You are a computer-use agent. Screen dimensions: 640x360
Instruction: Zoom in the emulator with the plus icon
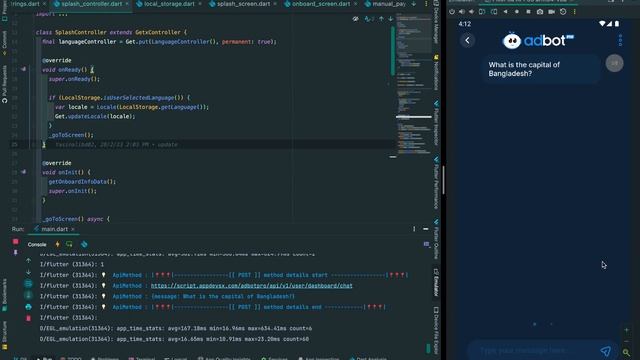coord(627,330)
